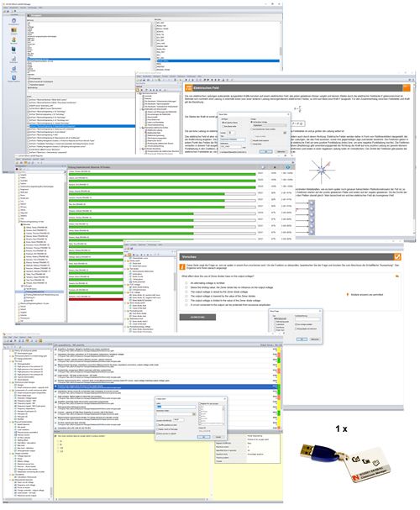
Task: Click the top circular icon in Manager sidebar
Action: point(13,20)
